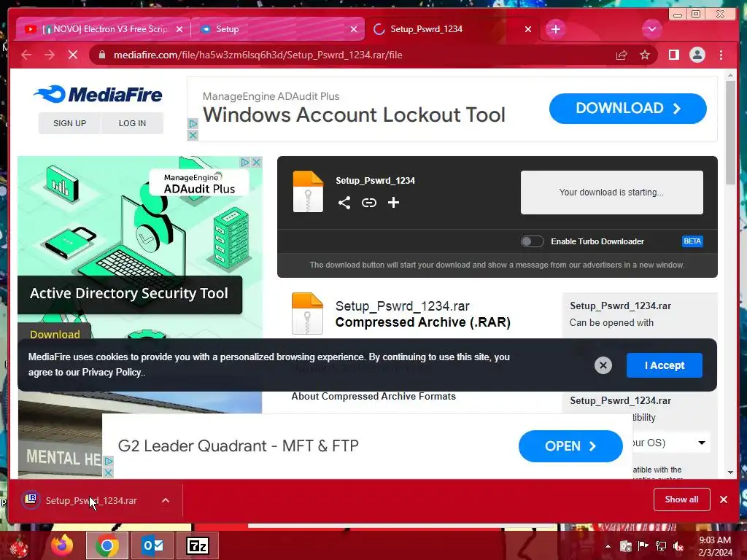Open 7-Zip from the taskbar
This screenshot has width=747, height=560.
(198, 545)
